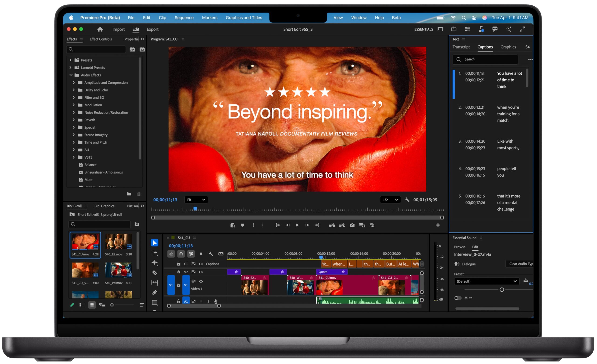Image resolution: width=597 pixels, height=364 pixels.
Task: Click the Quick Export icon at top right
Action: [x=454, y=29]
